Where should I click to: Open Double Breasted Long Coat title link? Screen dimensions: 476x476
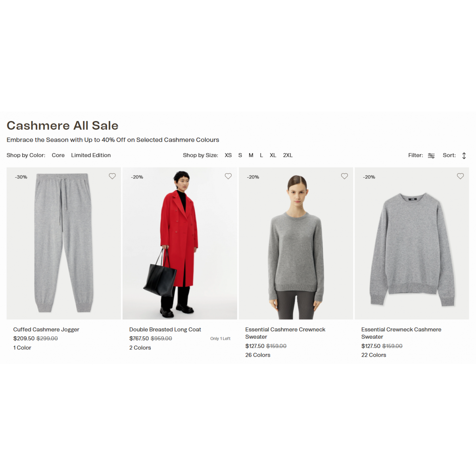pyautogui.click(x=165, y=329)
